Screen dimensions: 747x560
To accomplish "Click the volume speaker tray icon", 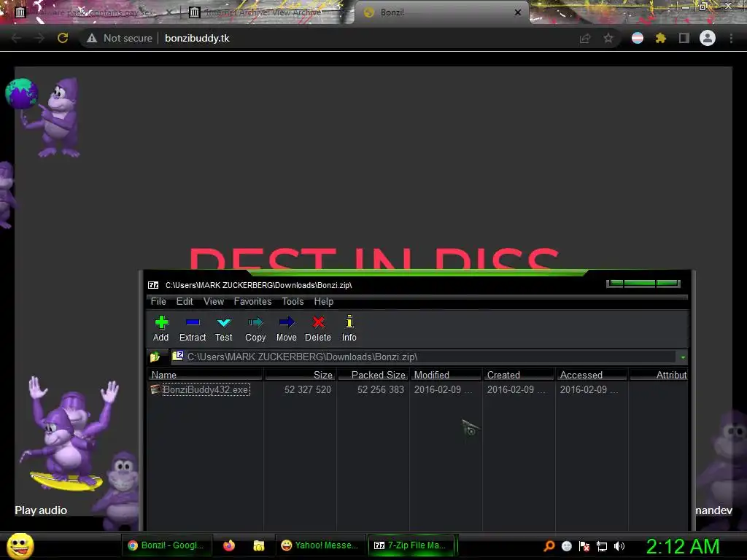I will point(619,546).
